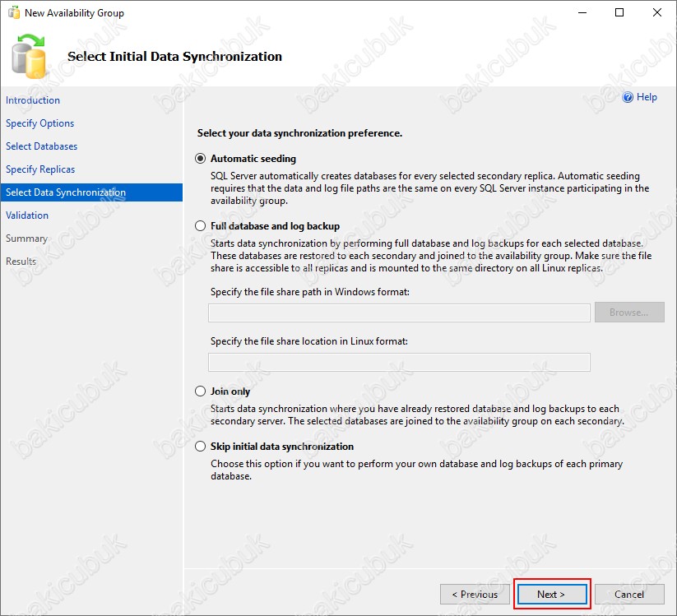Viewport: 677px width, 616px height.
Task: Open the Help link
Action: click(x=647, y=97)
